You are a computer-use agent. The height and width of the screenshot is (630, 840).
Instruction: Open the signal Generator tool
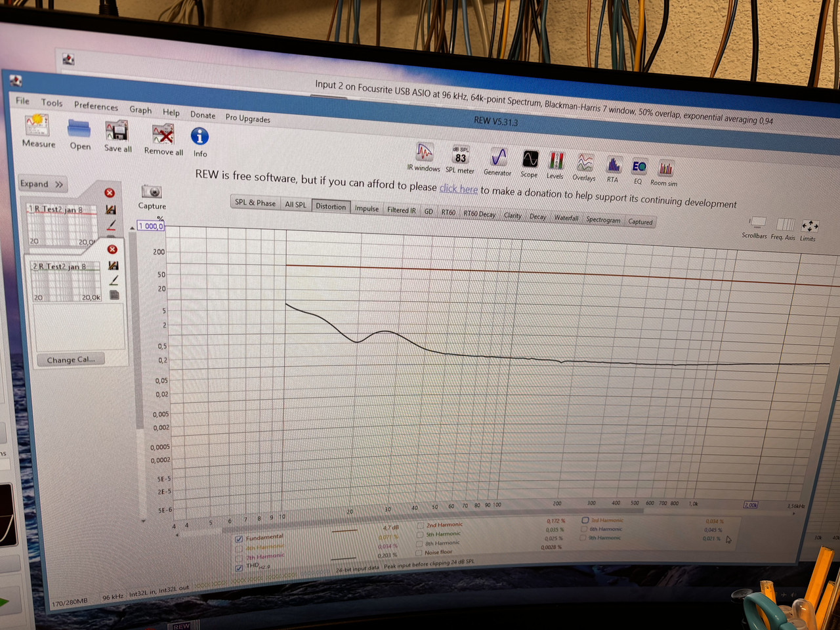click(499, 157)
